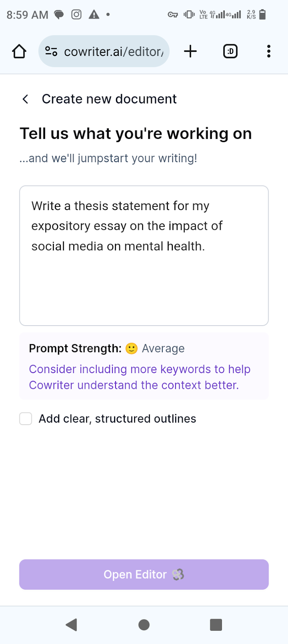Viewport: 288px width, 644px height.
Task: Tap the Android home circle button
Action: 144,625
